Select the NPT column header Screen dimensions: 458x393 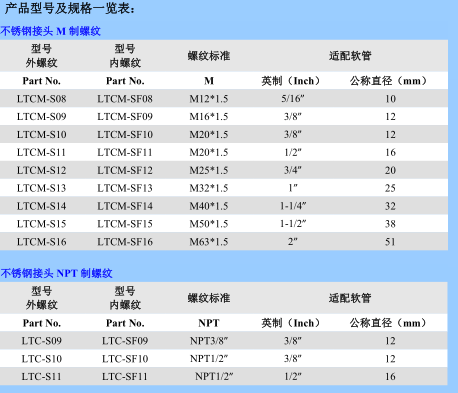209,323
